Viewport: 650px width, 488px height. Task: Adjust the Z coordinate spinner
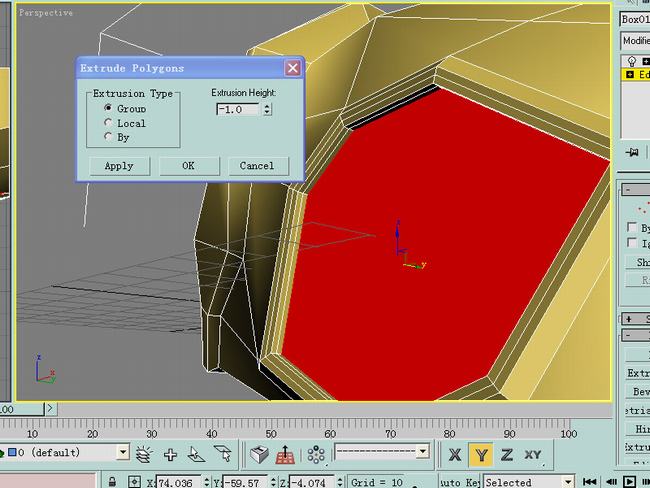(340, 482)
